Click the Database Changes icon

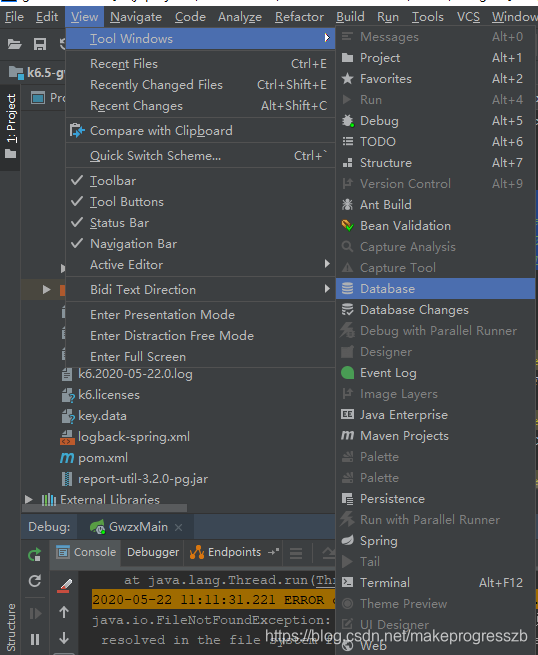[x=348, y=310]
